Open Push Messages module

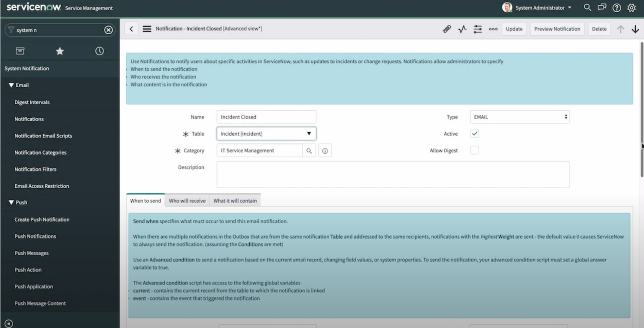point(31,253)
